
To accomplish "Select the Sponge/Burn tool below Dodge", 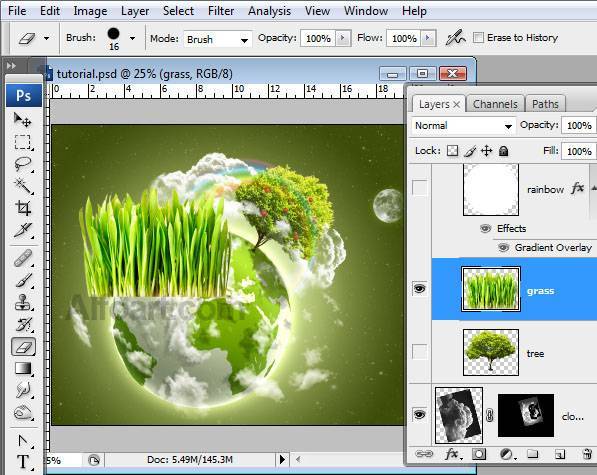I will [23, 412].
